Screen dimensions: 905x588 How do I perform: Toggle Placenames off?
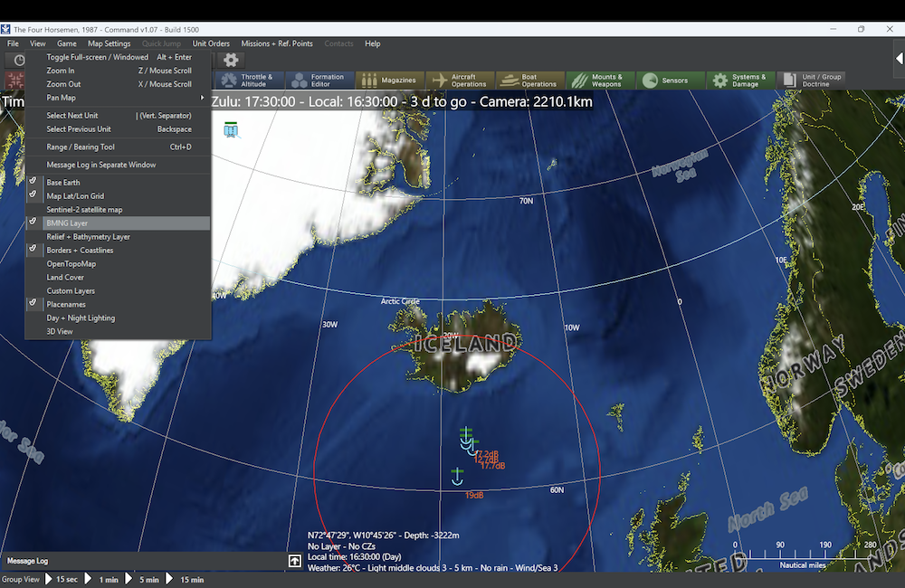118,305
